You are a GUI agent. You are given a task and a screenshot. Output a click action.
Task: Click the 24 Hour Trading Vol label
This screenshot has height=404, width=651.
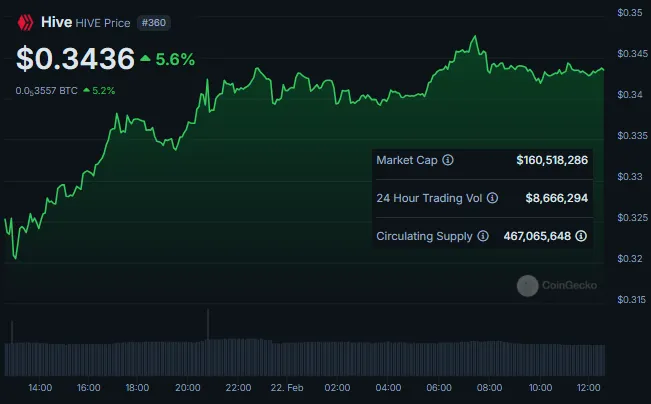click(429, 198)
